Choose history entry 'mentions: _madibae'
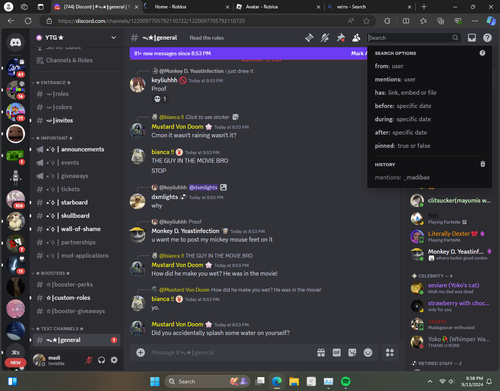The height and width of the screenshot is (391, 500). pyautogui.click(x=429, y=177)
